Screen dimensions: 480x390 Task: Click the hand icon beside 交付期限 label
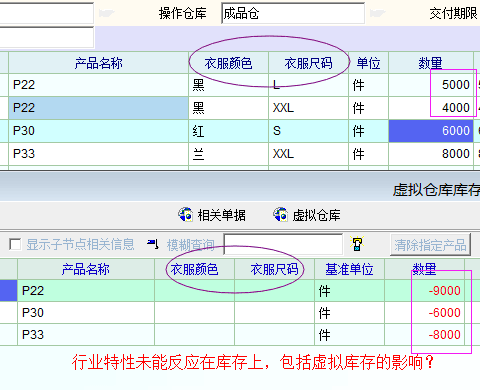(378, 13)
